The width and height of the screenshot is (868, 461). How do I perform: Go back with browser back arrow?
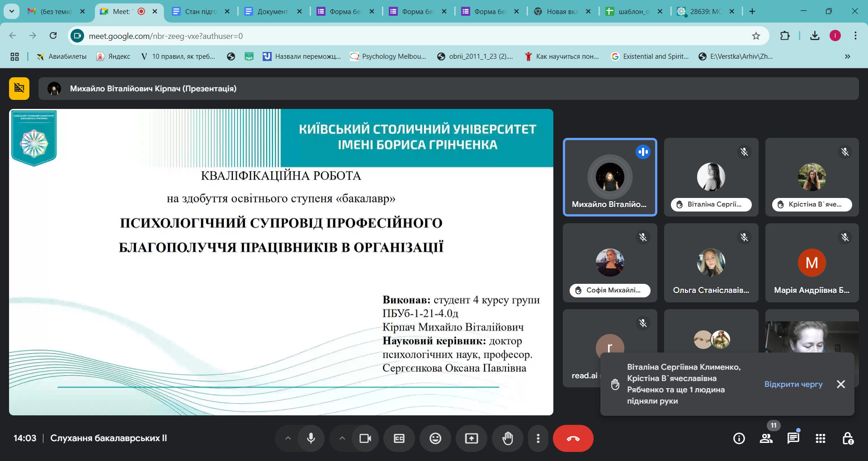click(13, 36)
